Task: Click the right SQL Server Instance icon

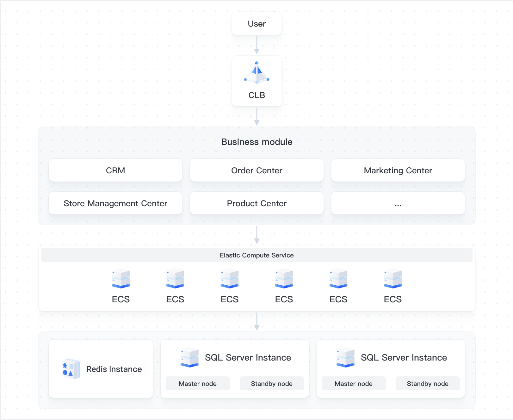Action: click(x=345, y=357)
